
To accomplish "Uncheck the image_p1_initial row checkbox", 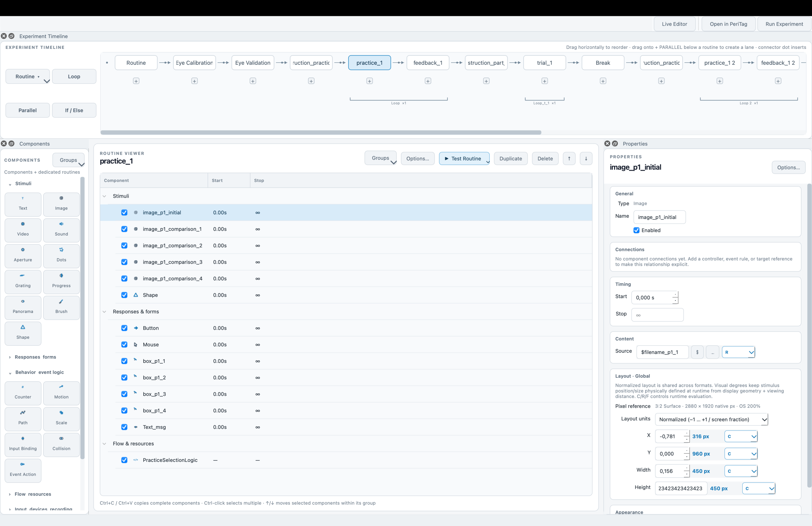I will coord(124,212).
